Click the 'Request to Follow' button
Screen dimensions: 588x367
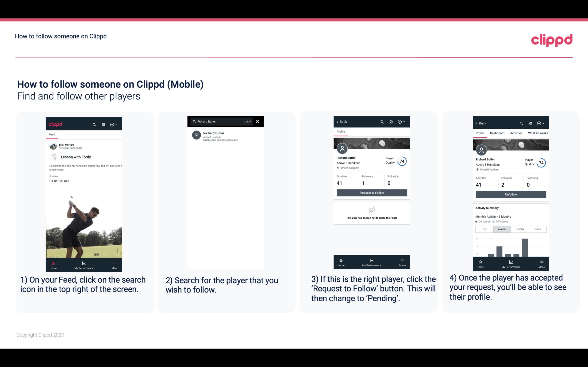(x=371, y=192)
